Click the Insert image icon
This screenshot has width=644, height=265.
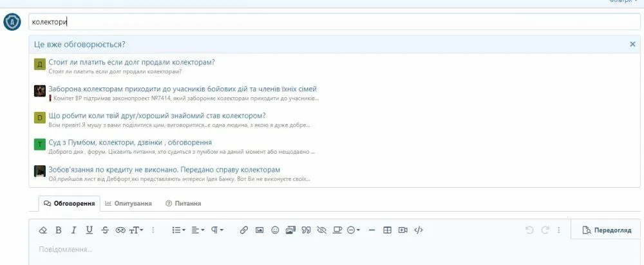click(x=259, y=230)
